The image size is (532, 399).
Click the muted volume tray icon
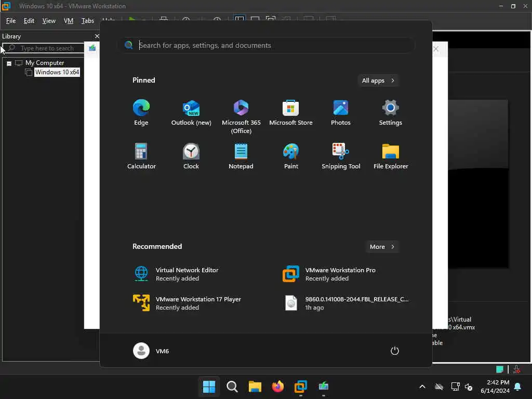coord(469,387)
